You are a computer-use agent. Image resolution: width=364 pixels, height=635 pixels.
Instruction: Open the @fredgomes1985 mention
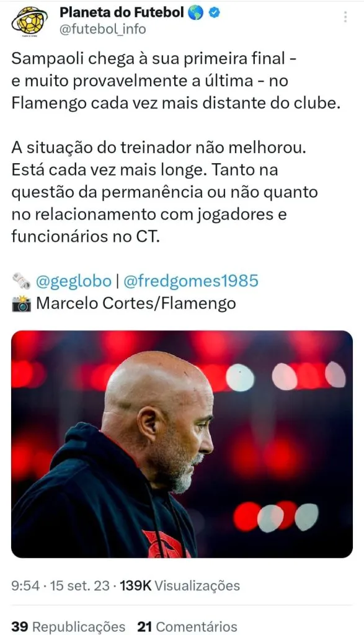click(190, 281)
